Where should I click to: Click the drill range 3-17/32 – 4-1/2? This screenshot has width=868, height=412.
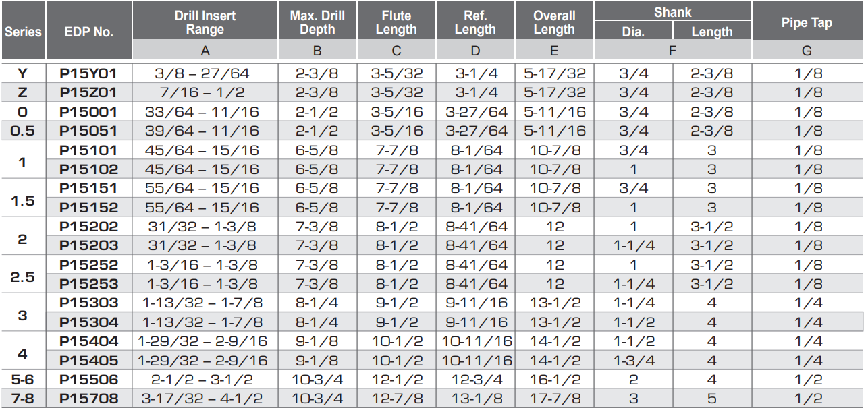pos(202,399)
